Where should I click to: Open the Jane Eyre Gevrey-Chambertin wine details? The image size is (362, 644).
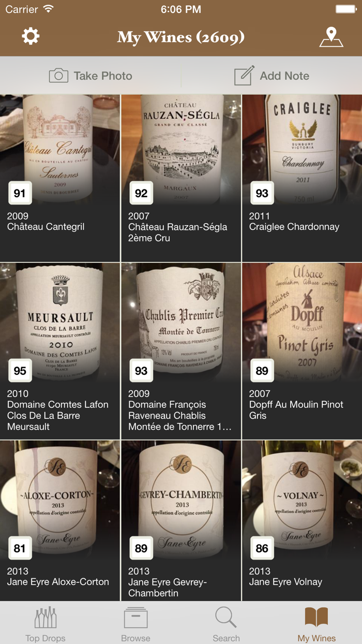(x=181, y=507)
